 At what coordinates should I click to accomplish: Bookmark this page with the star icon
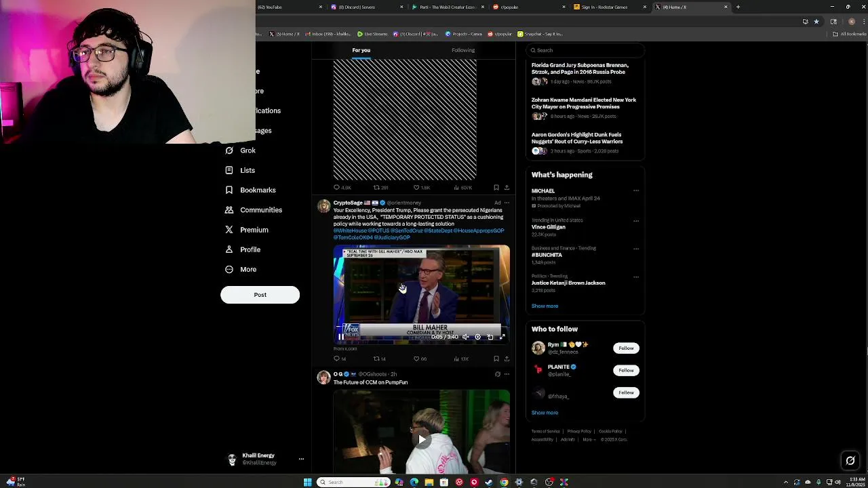click(816, 21)
